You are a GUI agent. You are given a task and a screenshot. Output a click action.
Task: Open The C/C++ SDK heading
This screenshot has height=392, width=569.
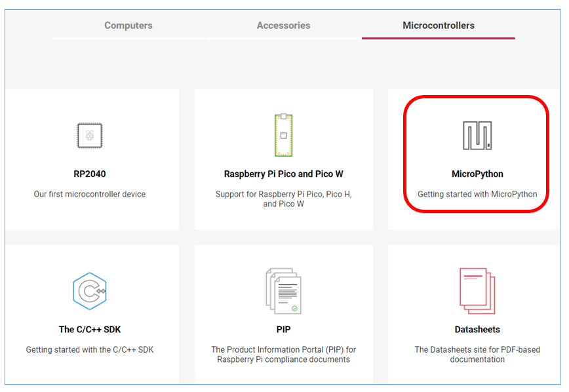click(x=90, y=329)
